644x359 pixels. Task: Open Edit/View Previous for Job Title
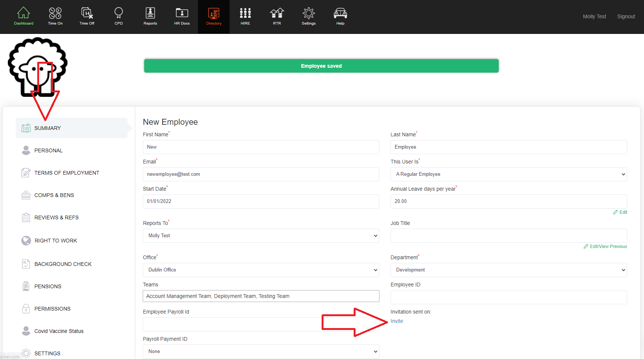click(x=605, y=246)
